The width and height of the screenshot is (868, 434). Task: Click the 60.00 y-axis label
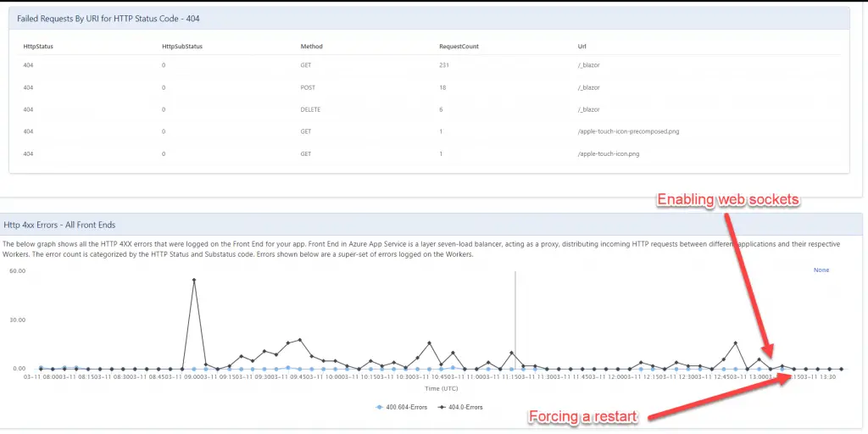[18, 271]
